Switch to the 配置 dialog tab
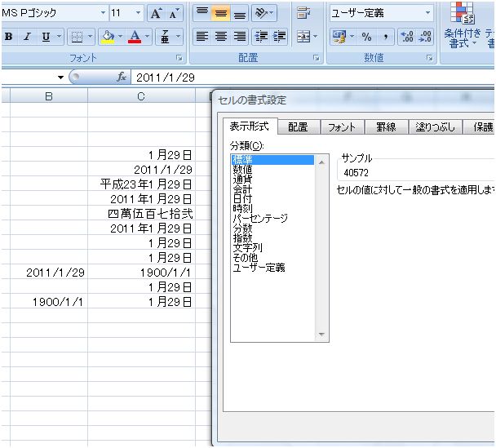The image size is (496, 448). pyautogui.click(x=298, y=127)
